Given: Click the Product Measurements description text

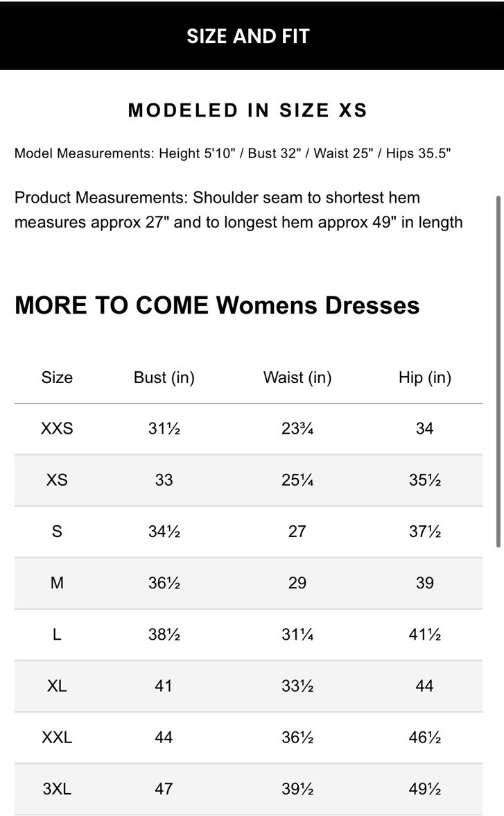Looking at the screenshot, I should pos(238,210).
